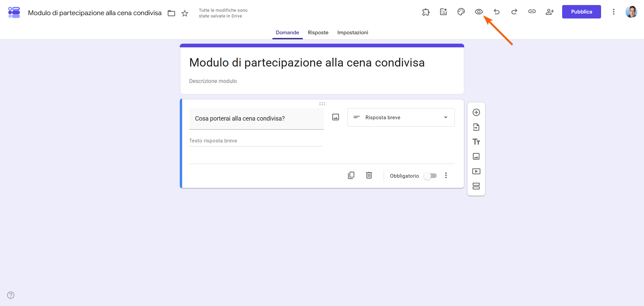Import questions from another form
The width and height of the screenshot is (644, 306).
pos(476,127)
